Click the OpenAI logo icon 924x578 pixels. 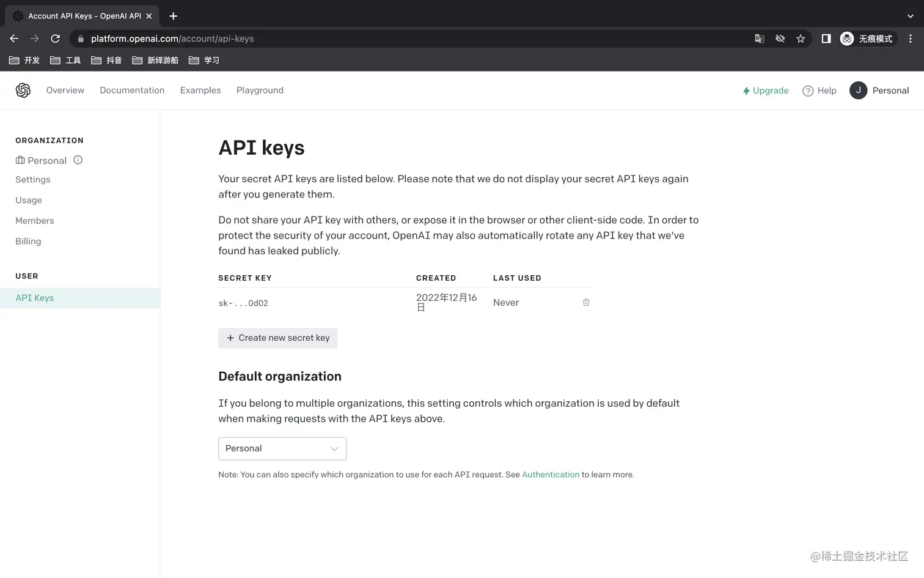[23, 91]
